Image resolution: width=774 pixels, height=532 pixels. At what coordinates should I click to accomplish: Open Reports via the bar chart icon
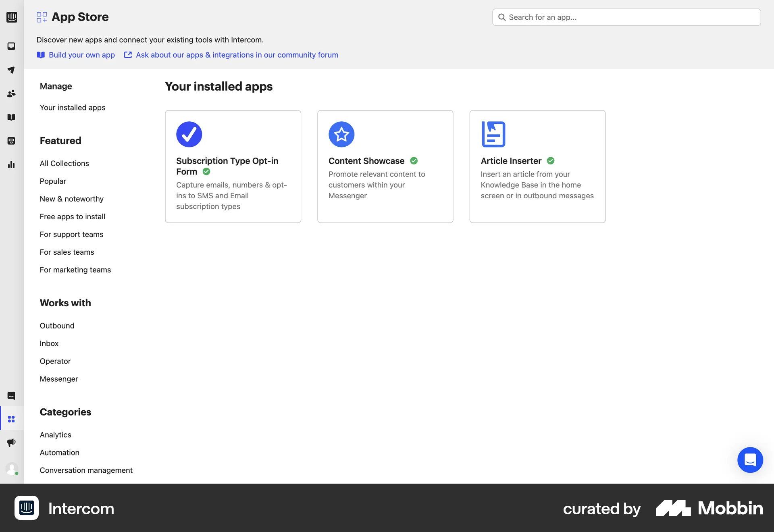12,164
